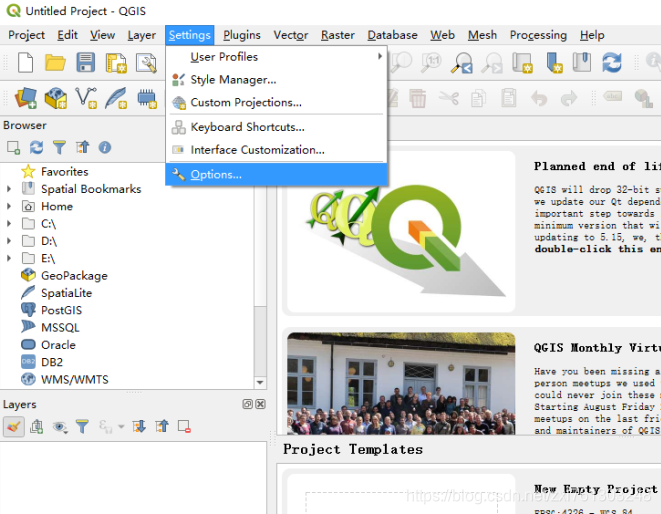Refresh the Browser panel

[x=36, y=148]
